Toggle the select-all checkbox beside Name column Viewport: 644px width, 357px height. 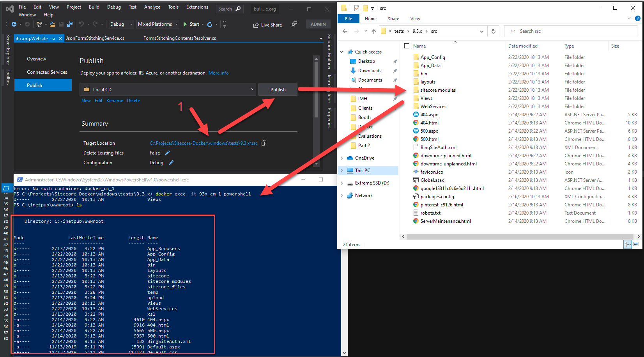pyautogui.click(x=407, y=46)
